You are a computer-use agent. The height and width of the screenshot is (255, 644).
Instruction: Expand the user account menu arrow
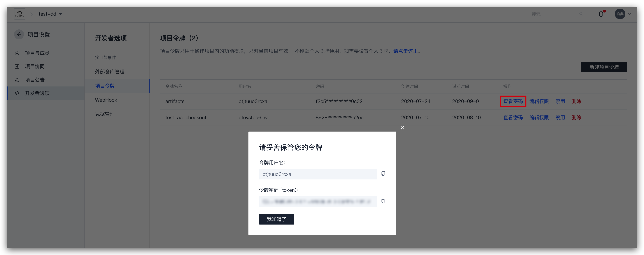click(x=630, y=14)
